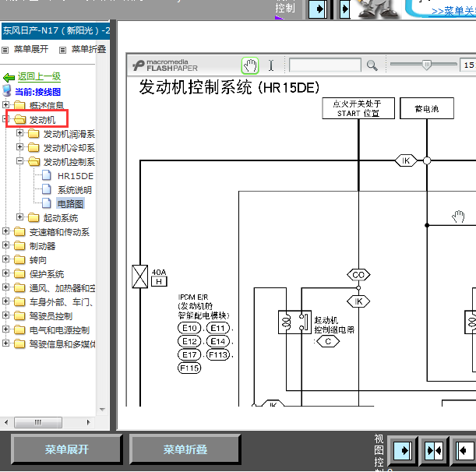The width and height of the screenshot is (476, 472).
Task: Click the 东风日产-N17 title bar
Action: click(55, 30)
